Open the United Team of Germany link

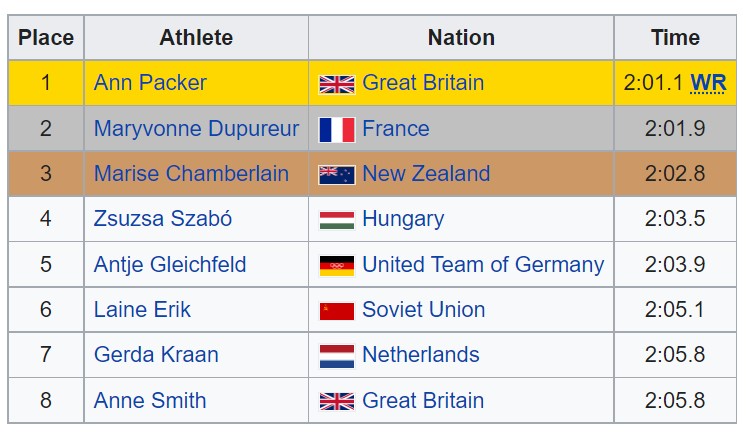(483, 264)
